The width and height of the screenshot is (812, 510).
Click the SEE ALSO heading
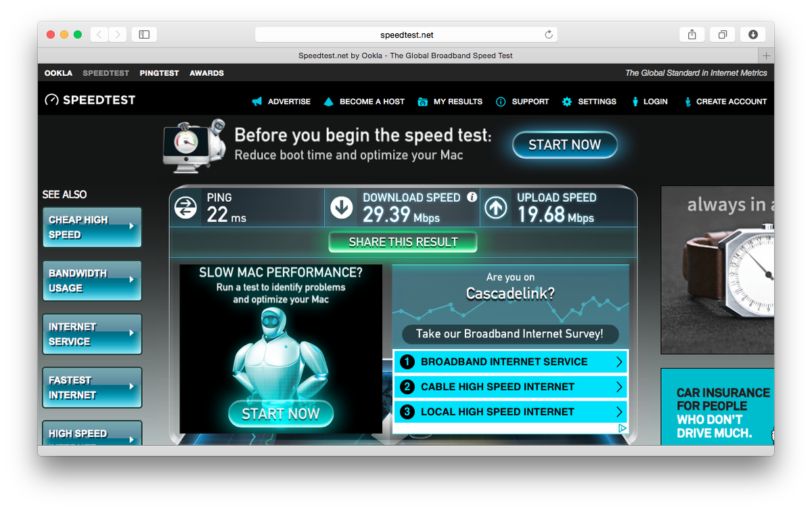(x=64, y=194)
